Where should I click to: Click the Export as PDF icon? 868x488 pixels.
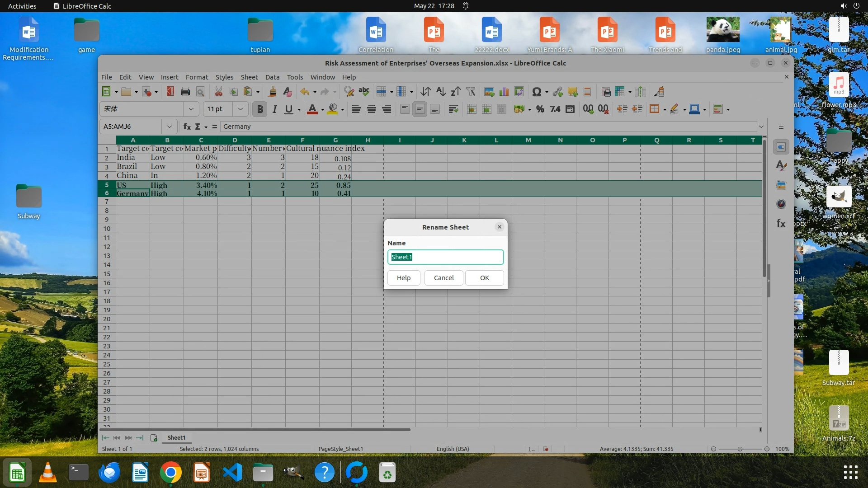[x=170, y=92]
